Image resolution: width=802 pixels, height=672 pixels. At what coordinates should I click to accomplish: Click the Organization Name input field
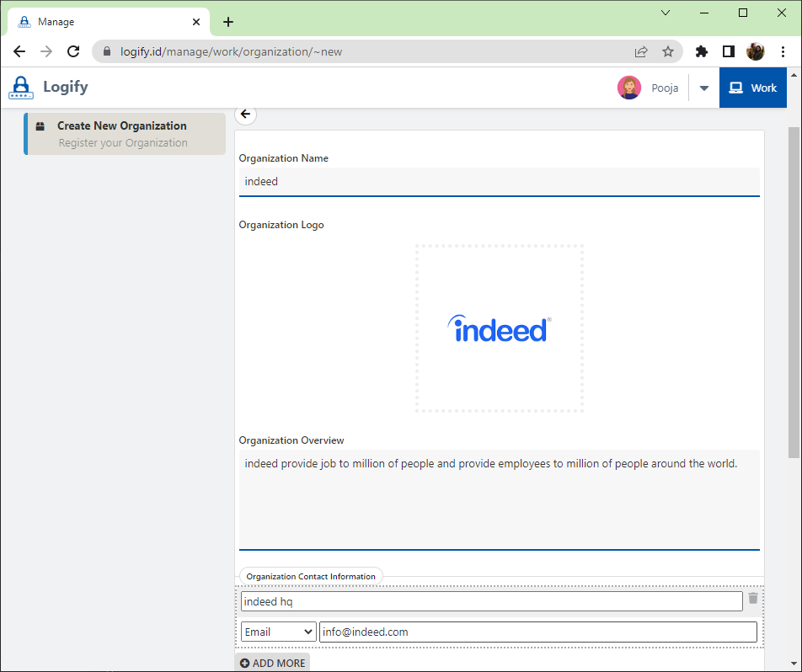tap(499, 181)
